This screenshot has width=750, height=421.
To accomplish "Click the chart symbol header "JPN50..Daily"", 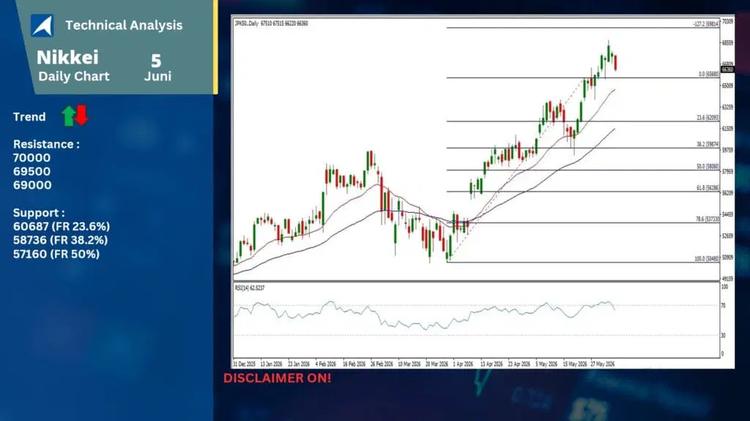I will [247, 23].
